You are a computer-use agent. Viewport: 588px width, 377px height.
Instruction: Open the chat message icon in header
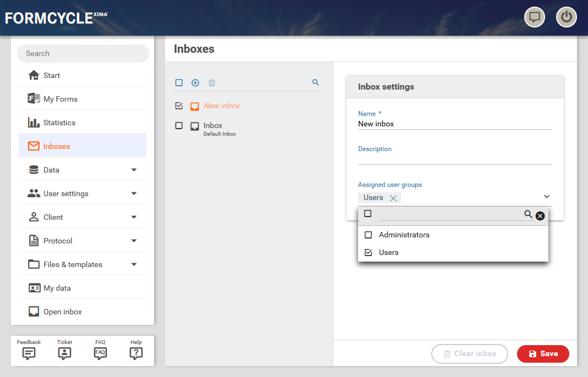534,17
